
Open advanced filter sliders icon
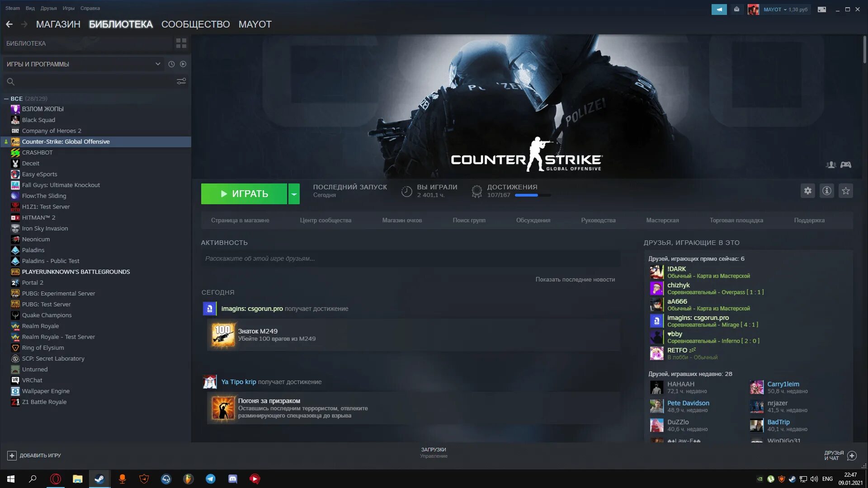point(181,81)
